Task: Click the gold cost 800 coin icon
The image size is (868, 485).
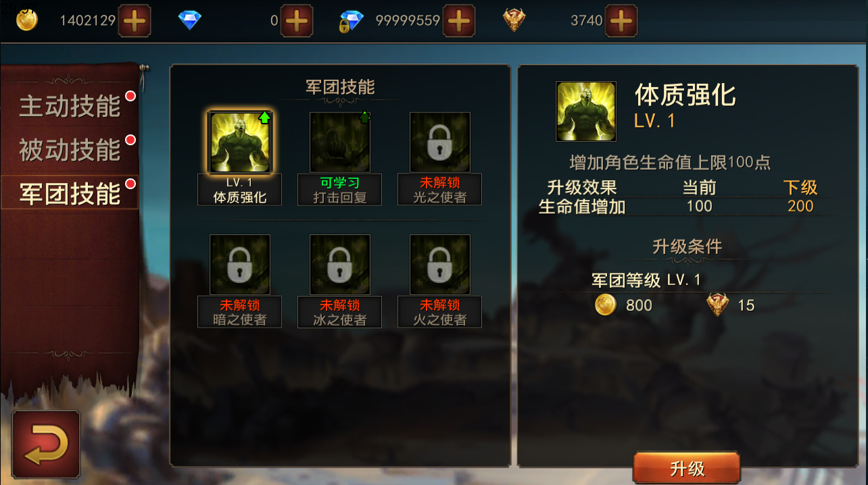Action: coord(606,305)
